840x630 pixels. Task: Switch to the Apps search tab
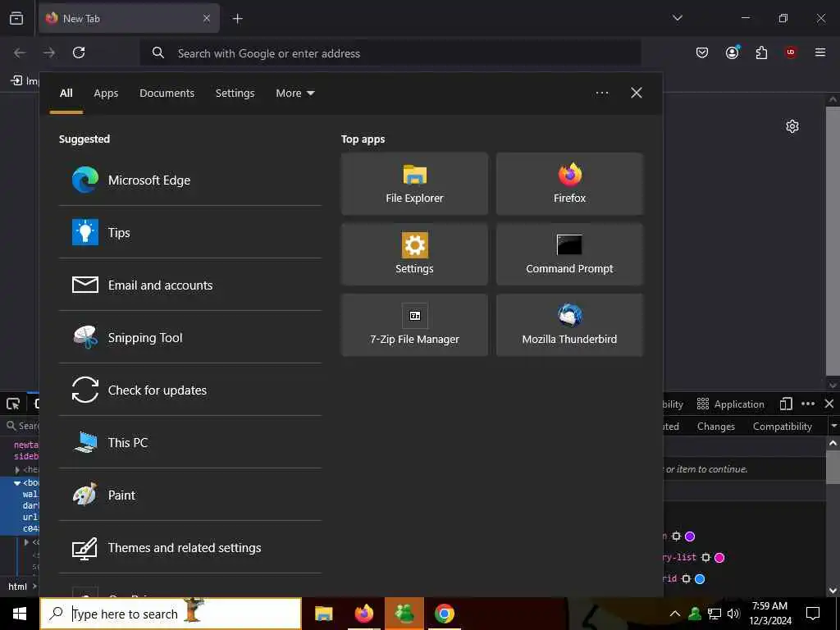106,94
